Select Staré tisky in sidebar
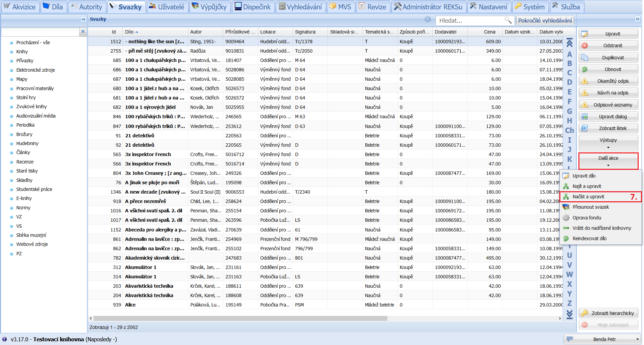This screenshot has height=345, width=644. tap(27, 171)
